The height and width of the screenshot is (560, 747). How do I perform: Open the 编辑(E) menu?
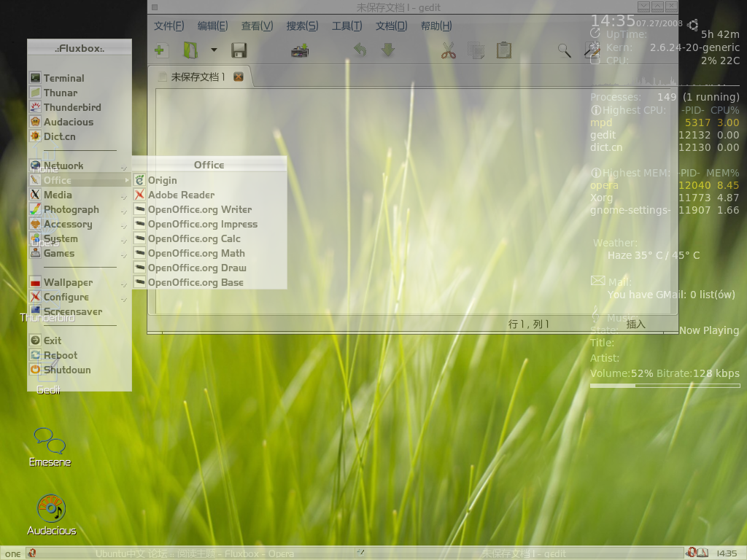click(x=212, y=26)
